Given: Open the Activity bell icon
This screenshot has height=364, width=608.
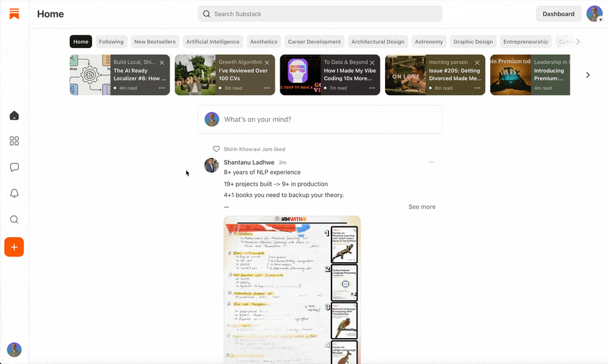Looking at the screenshot, I should tap(14, 193).
